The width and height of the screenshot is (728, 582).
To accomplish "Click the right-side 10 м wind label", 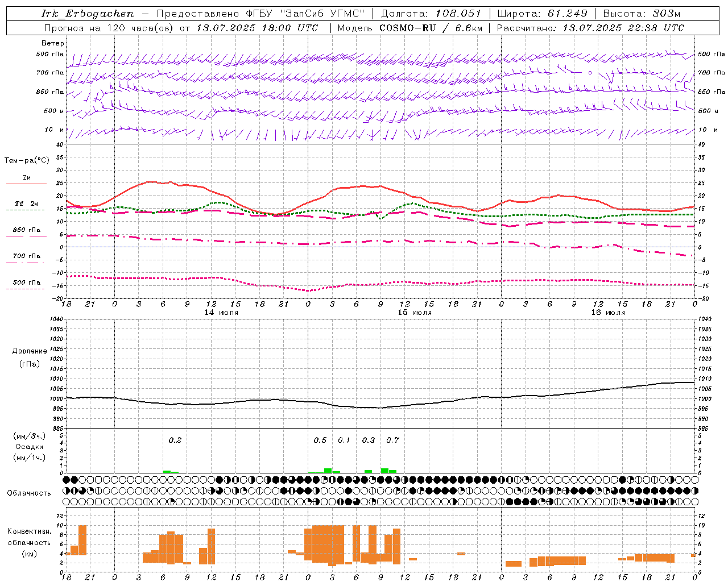I will point(708,130).
